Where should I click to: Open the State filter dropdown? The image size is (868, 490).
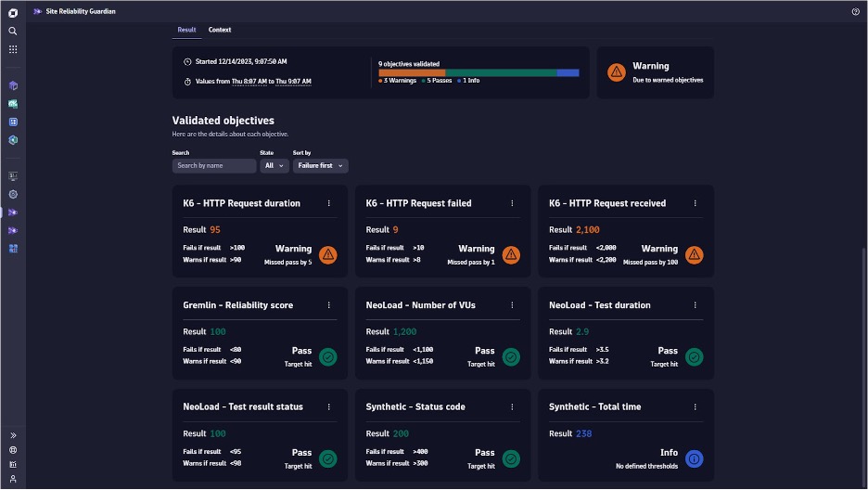pos(274,166)
